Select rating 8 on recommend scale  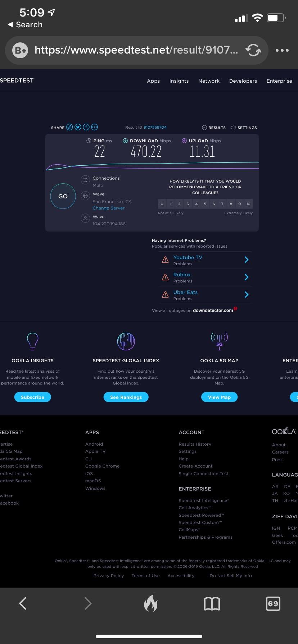[231, 204]
